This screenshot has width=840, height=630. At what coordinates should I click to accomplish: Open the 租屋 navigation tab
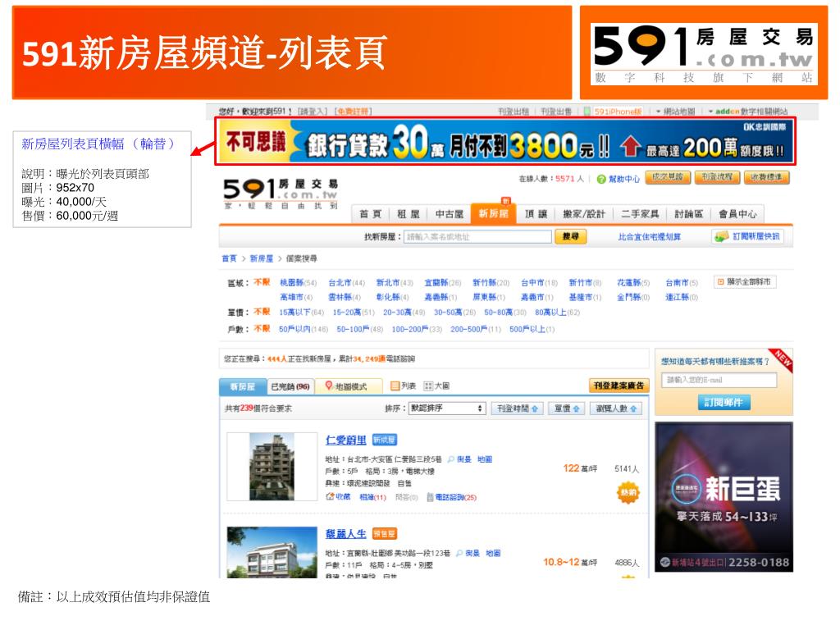pos(409,214)
